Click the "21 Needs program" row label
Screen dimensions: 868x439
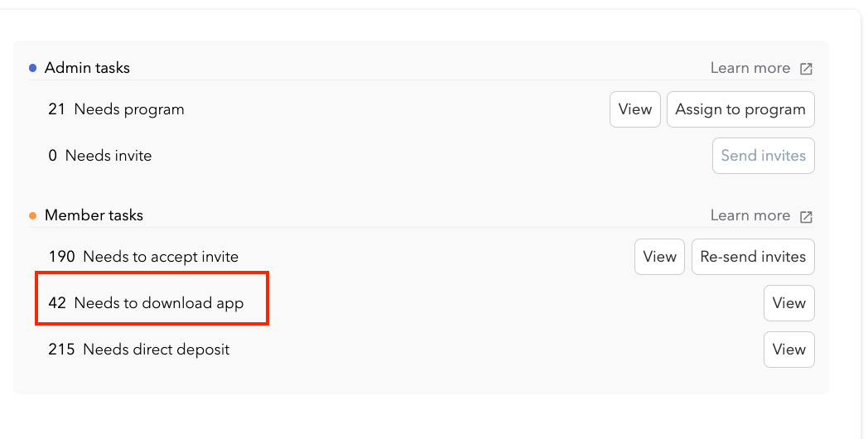coord(116,109)
